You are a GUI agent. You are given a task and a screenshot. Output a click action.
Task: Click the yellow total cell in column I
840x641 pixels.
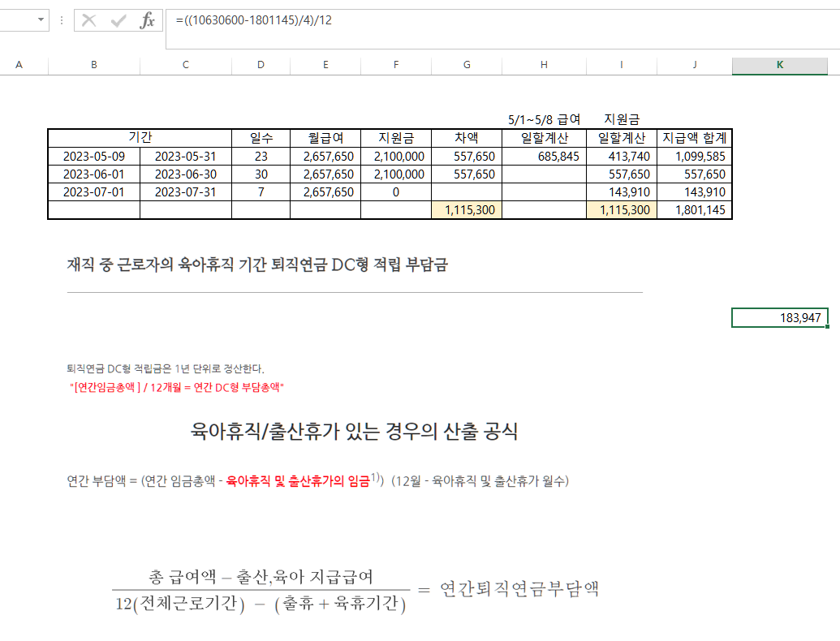click(622, 210)
